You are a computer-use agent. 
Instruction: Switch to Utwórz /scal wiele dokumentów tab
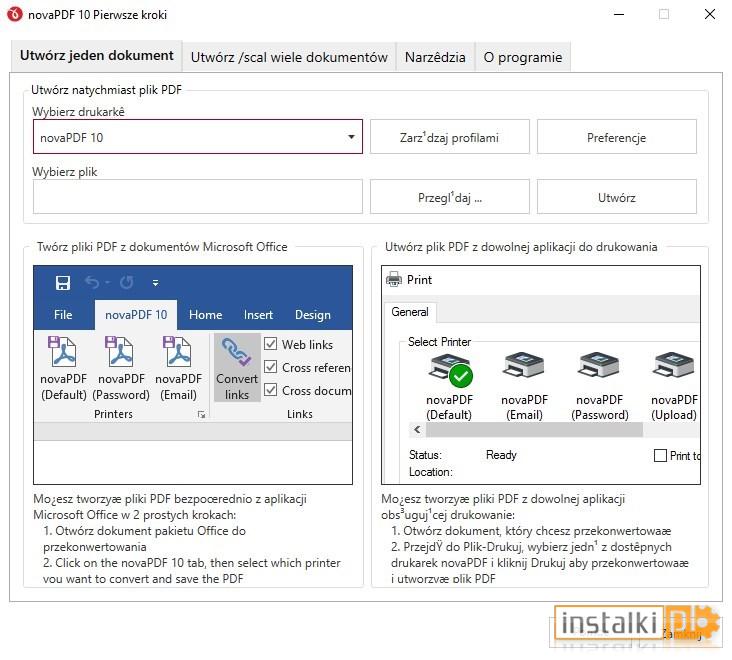[x=289, y=57]
